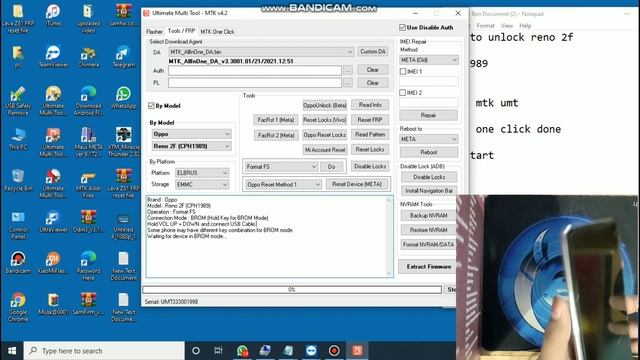Viewport: 640px width, 360px height.
Task: Click the Reset FRP button
Action: (x=370, y=120)
